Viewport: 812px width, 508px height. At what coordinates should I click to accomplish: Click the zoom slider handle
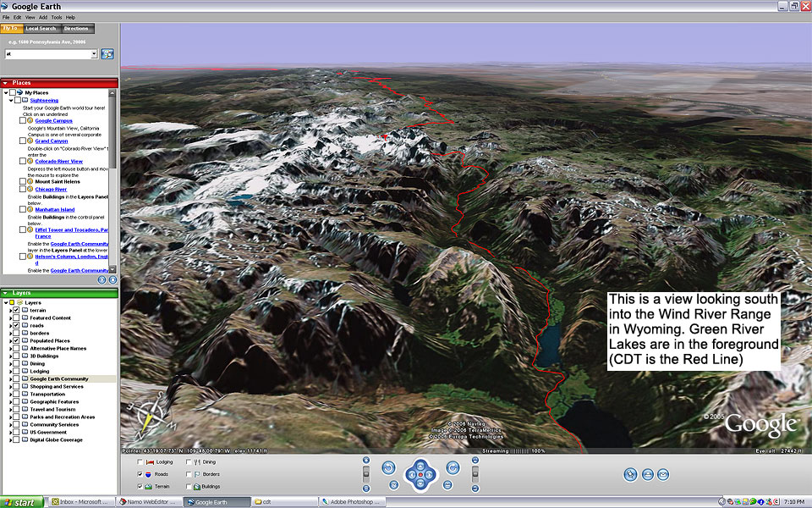tap(366, 472)
